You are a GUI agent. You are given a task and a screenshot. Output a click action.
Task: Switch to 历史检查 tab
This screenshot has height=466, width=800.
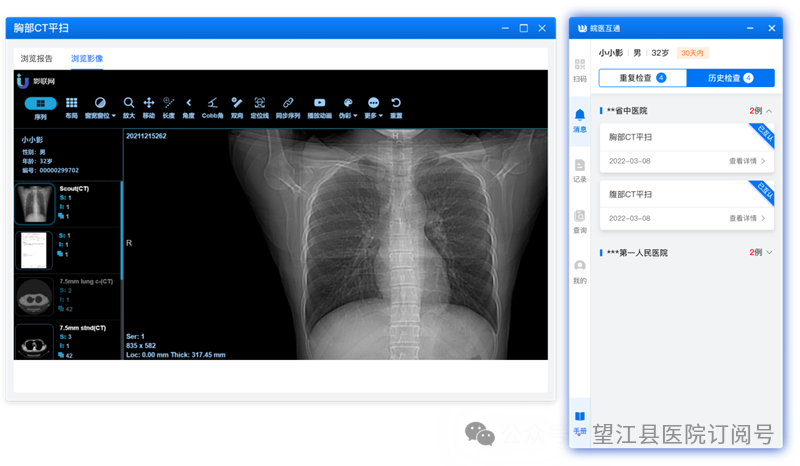(731, 78)
